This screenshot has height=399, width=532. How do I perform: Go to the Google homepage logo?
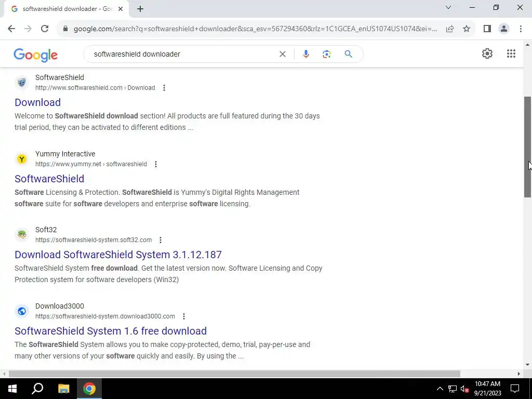36,55
